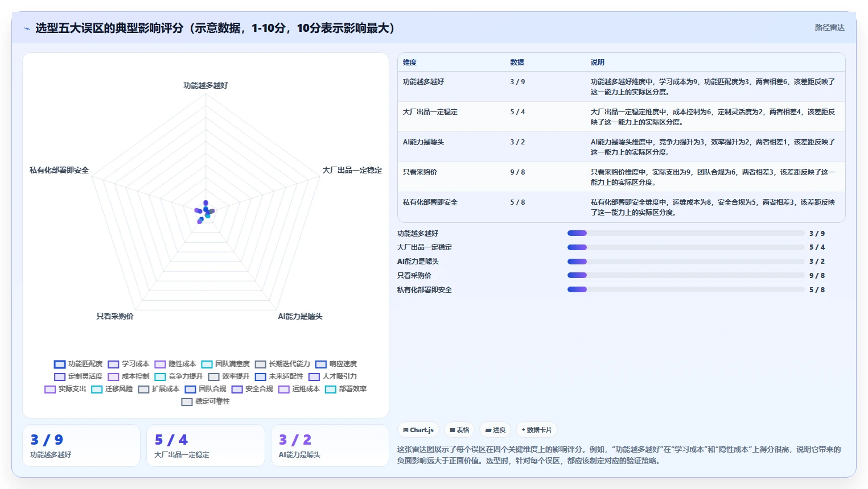Hide the 隐性成本 legend series
This screenshot has width=868, height=489.
175,364
